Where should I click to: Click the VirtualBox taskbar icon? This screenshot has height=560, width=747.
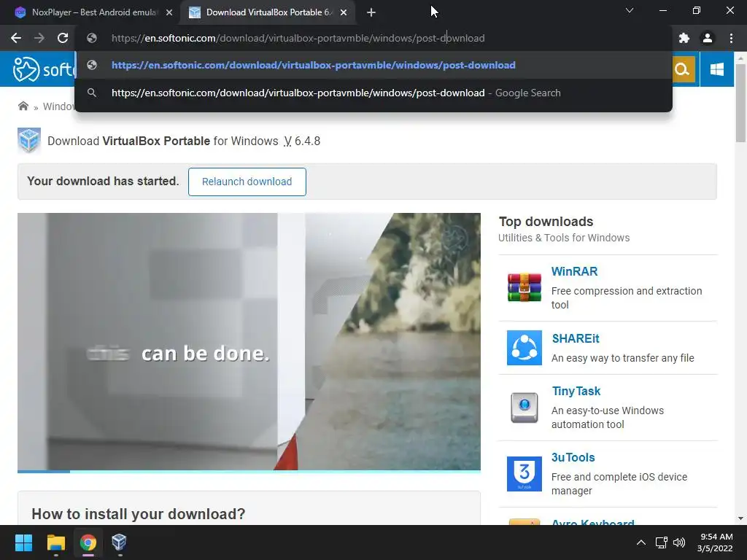[x=119, y=542]
